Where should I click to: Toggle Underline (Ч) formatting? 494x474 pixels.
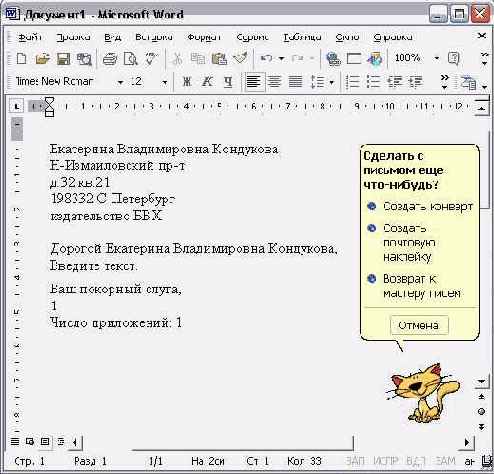[x=228, y=81]
